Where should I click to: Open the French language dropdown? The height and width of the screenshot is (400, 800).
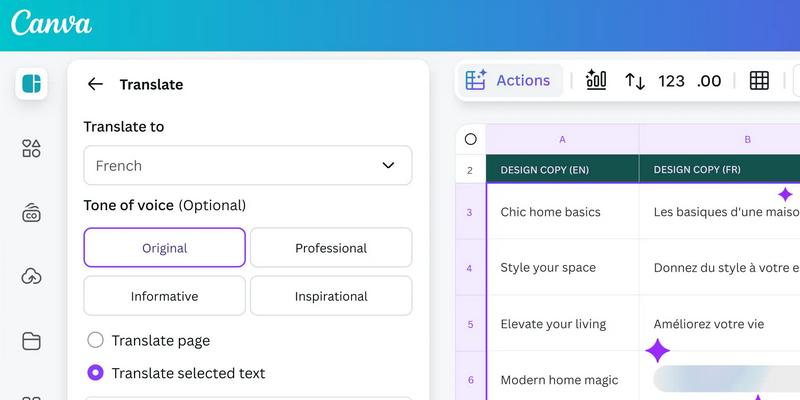pos(247,165)
